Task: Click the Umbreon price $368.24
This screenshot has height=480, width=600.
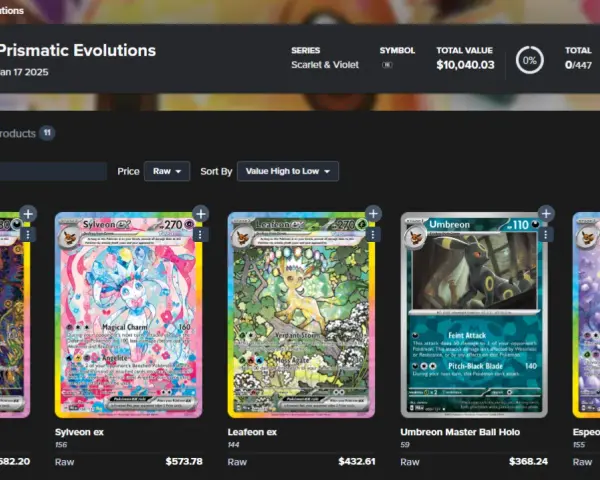Action: 528,462
